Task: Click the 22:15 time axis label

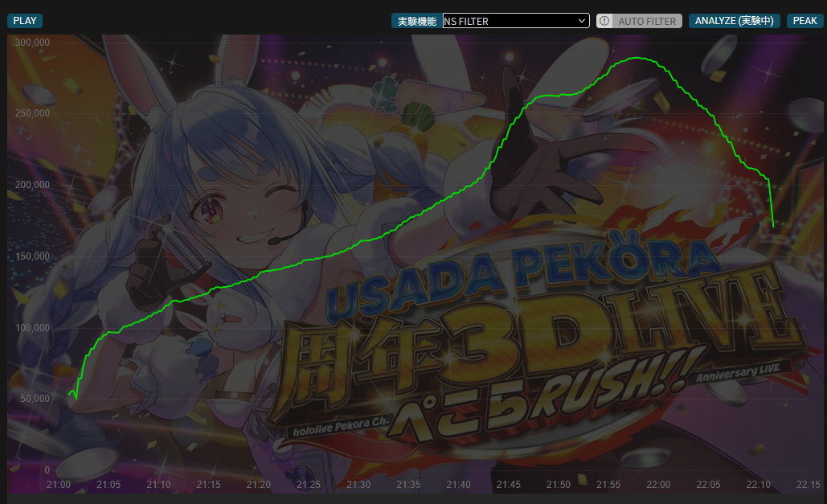Action: [808, 485]
